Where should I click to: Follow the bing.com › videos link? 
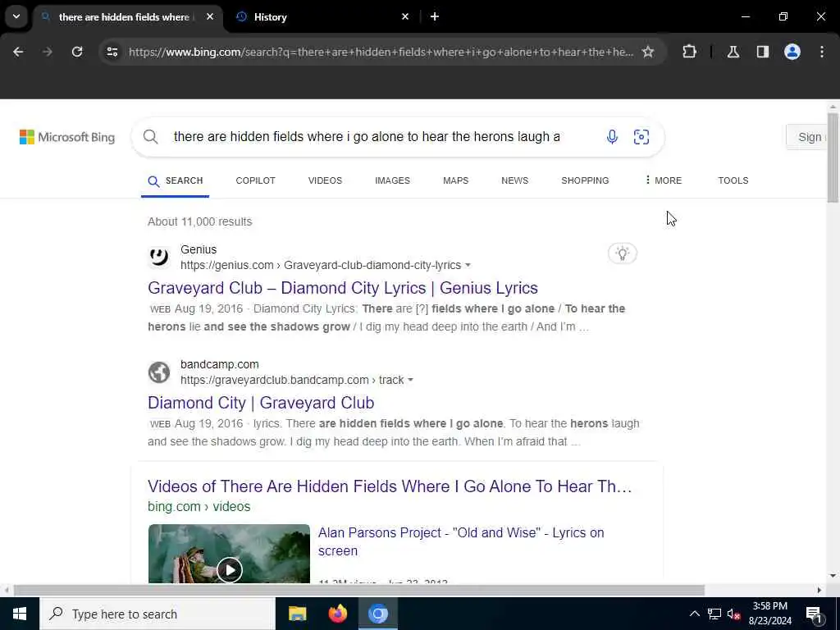coord(199,506)
